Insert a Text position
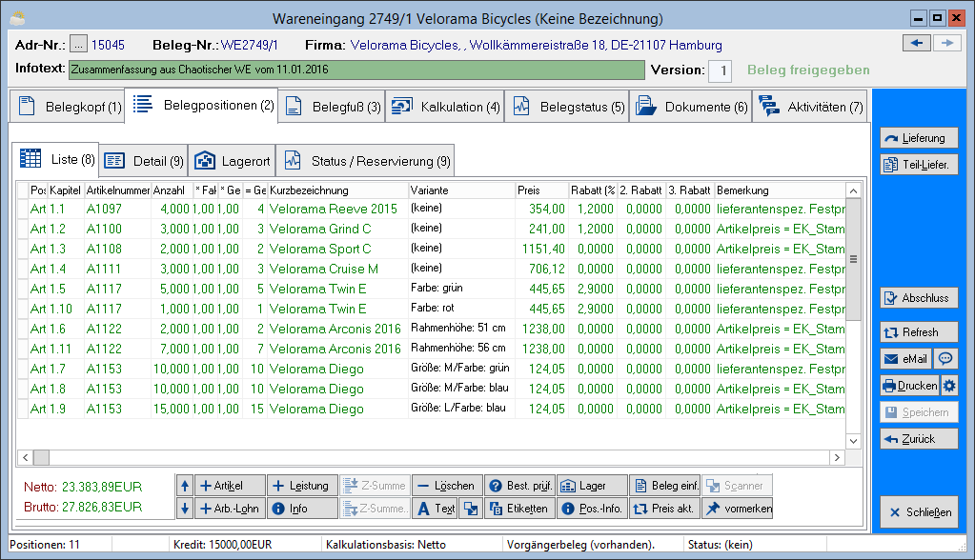 (436, 509)
